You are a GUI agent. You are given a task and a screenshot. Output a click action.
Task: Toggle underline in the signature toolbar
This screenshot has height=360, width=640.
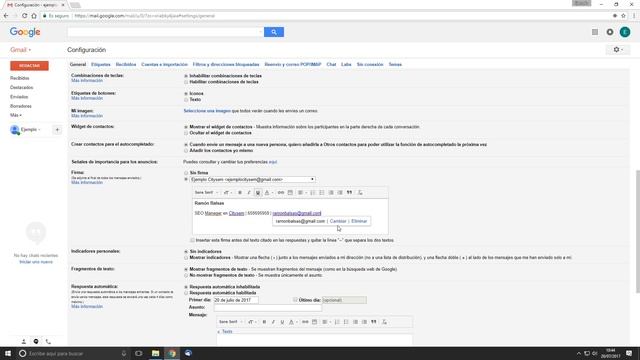click(258, 192)
